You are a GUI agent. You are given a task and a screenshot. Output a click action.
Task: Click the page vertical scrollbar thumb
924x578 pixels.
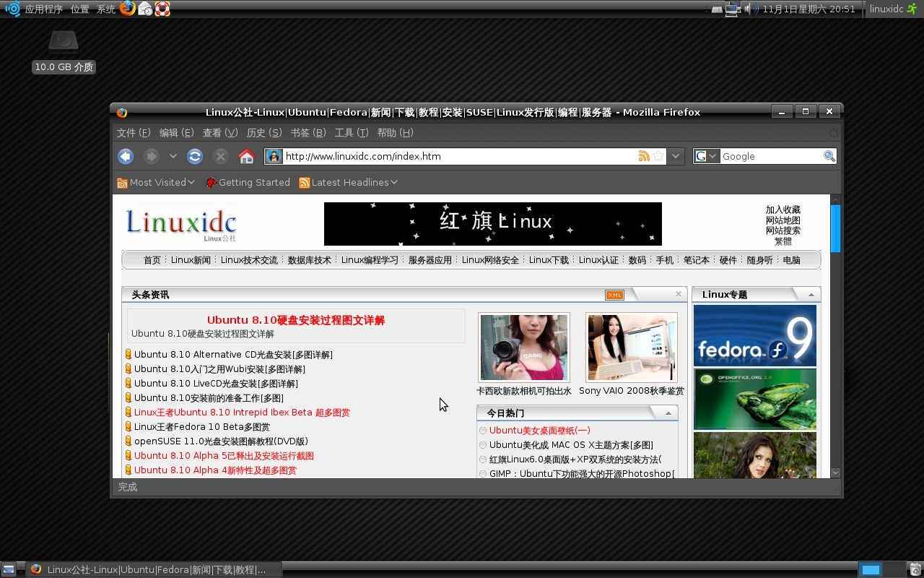click(835, 228)
